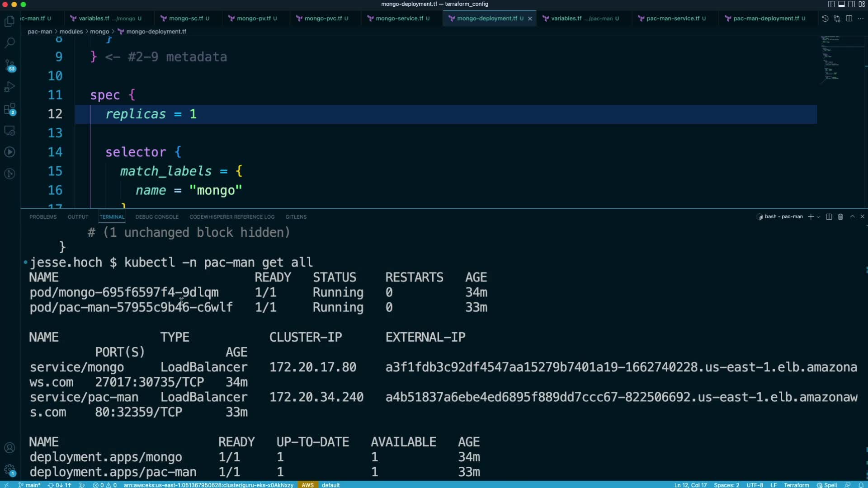The image size is (868, 488).
Task: Kill terminal with trash icon
Action: click(840, 217)
